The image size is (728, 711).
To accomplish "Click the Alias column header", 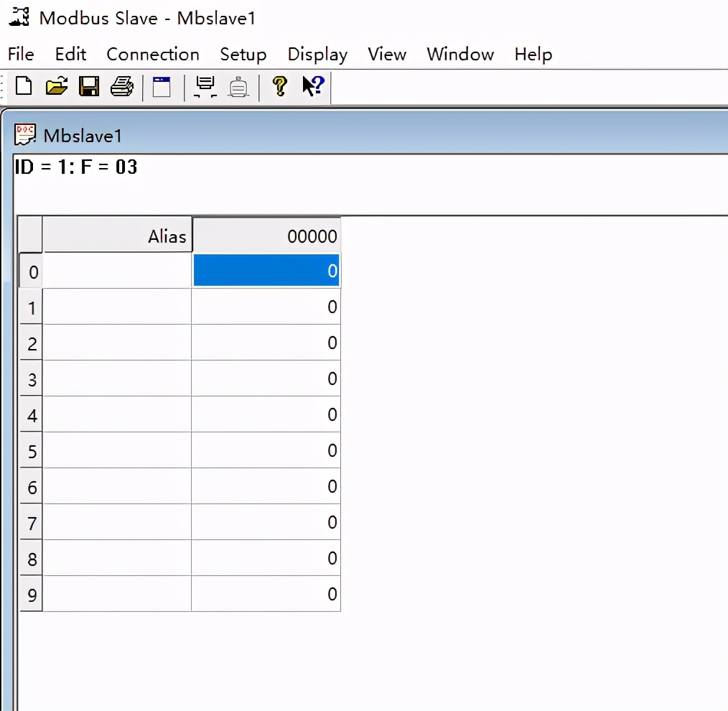I will (x=117, y=236).
